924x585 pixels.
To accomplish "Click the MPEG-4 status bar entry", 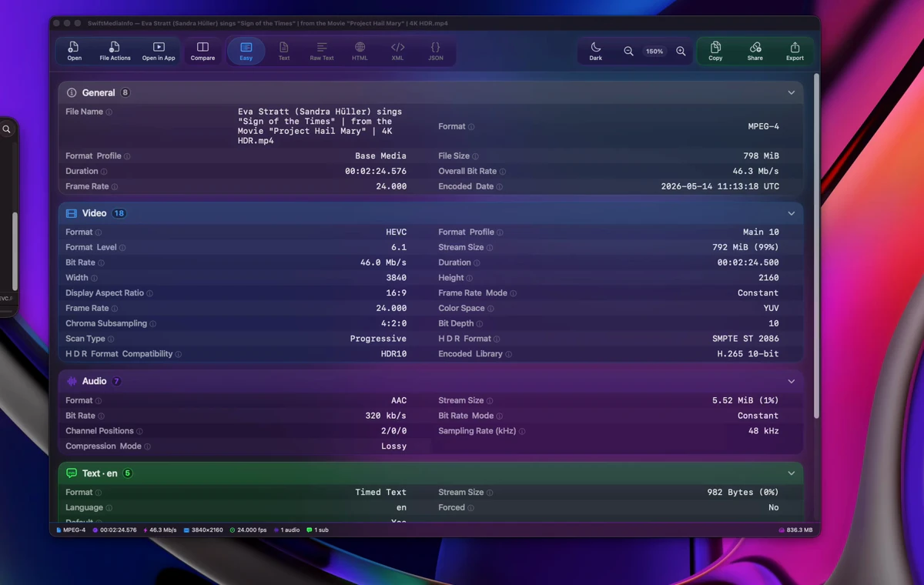I will 71,530.
